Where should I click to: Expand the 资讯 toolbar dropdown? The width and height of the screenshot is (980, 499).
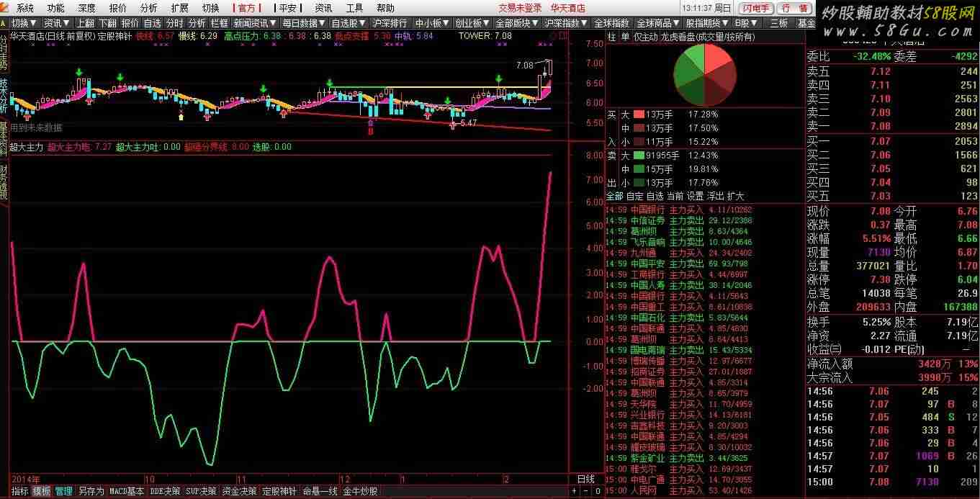point(56,23)
